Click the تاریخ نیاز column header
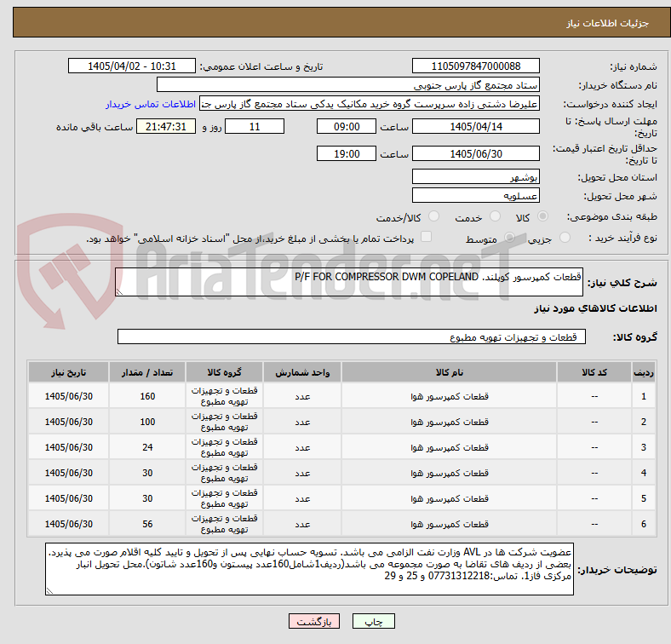This screenshot has width=671, height=644. [x=68, y=372]
